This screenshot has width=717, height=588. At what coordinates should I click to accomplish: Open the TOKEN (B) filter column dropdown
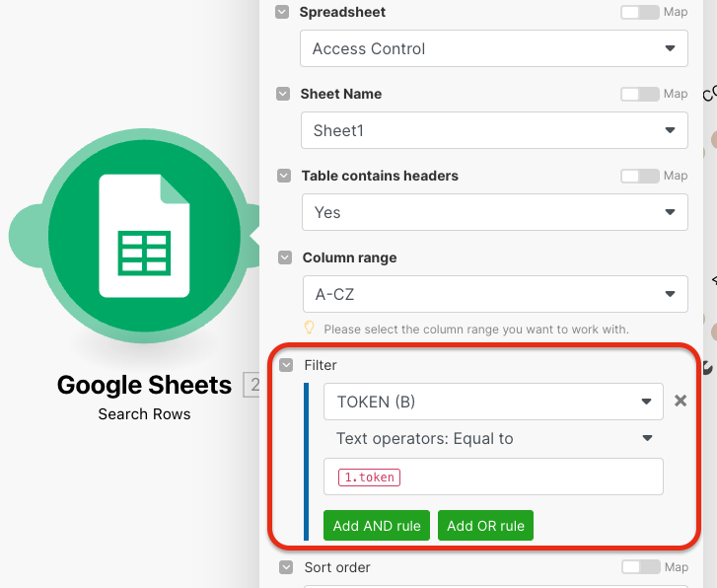coord(493,402)
